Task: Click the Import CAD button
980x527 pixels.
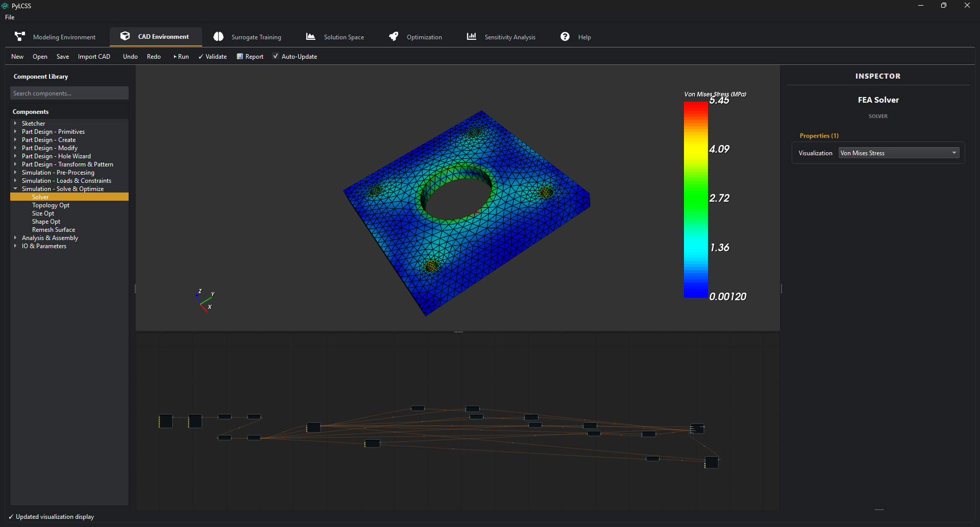Action: click(x=94, y=57)
